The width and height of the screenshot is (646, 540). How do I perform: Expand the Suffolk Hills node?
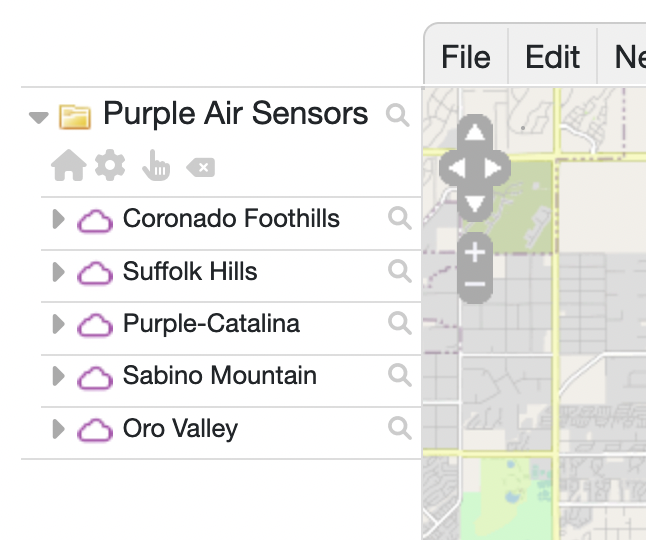pos(58,272)
